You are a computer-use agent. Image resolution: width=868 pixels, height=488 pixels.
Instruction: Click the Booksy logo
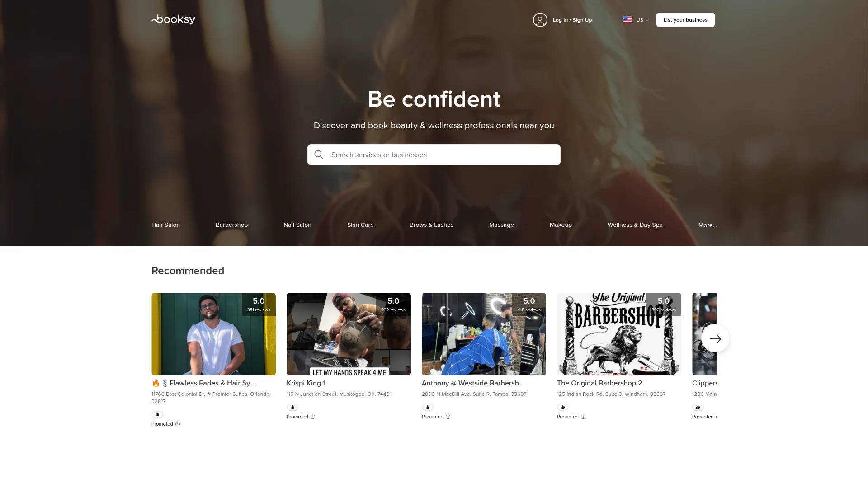click(x=173, y=19)
